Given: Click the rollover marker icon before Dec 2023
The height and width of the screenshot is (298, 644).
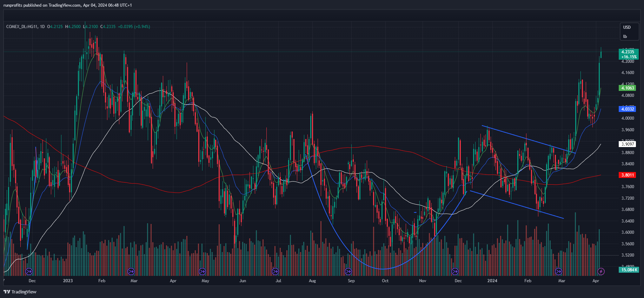Looking at the screenshot, I should coord(455,271).
